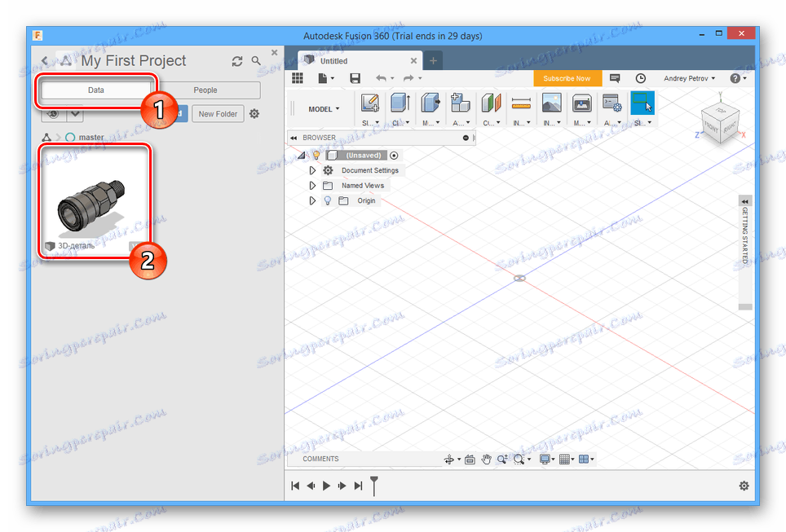Open the Data Panel grid icon
Viewport: 786px width, 532px height.
tap(298, 78)
